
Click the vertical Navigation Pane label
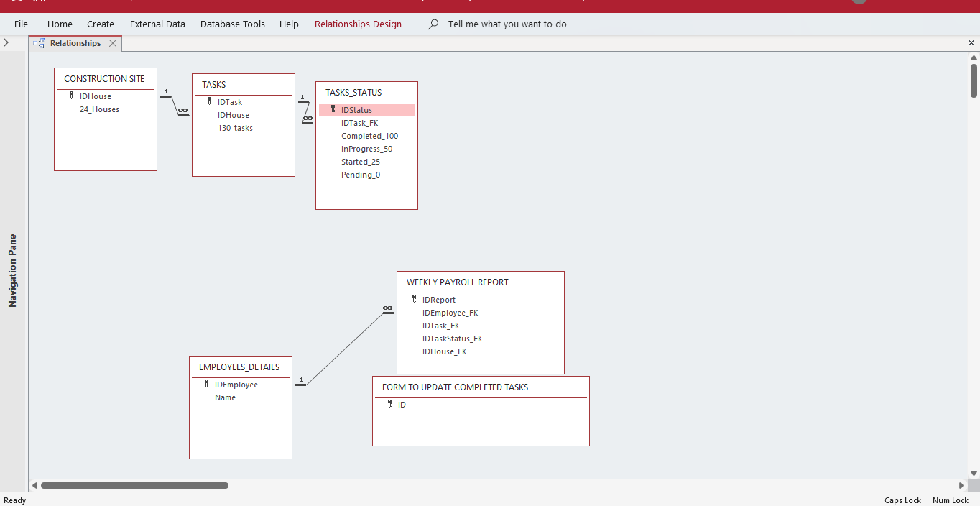[x=12, y=270]
